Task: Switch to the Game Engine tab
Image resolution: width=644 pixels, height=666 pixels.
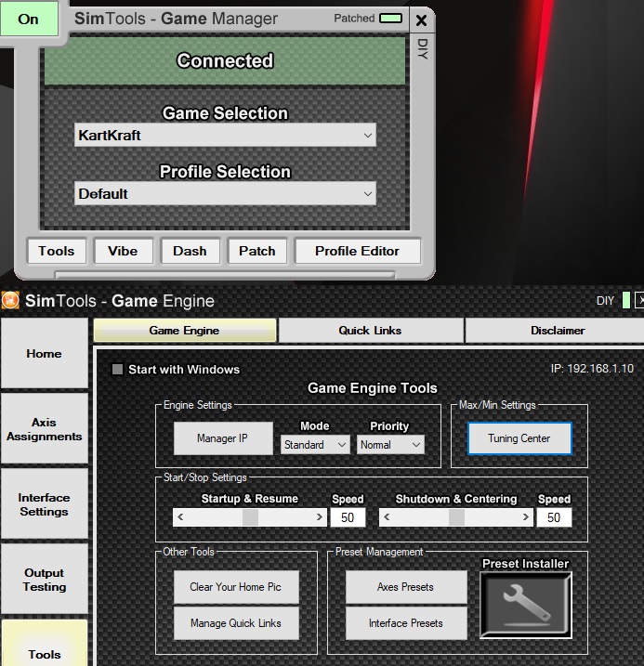Action: pos(185,331)
